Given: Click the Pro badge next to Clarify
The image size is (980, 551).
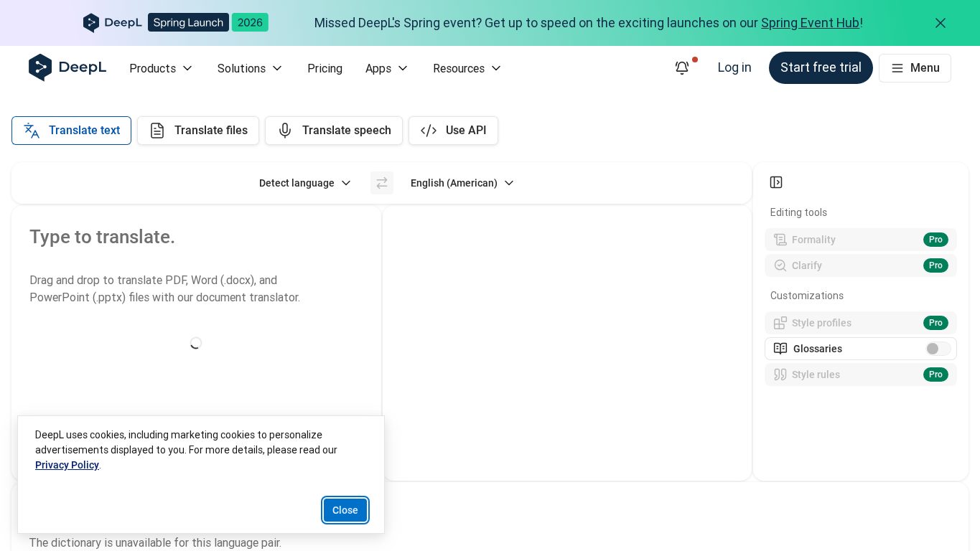Looking at the screenshot, I should pos(935,265).
